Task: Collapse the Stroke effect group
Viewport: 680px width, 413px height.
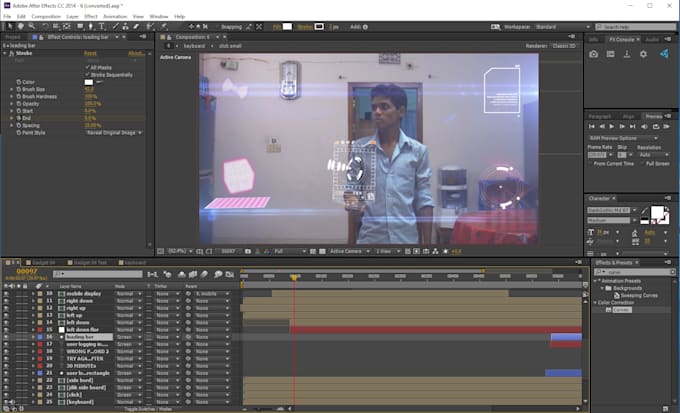Action: (5, 53)
